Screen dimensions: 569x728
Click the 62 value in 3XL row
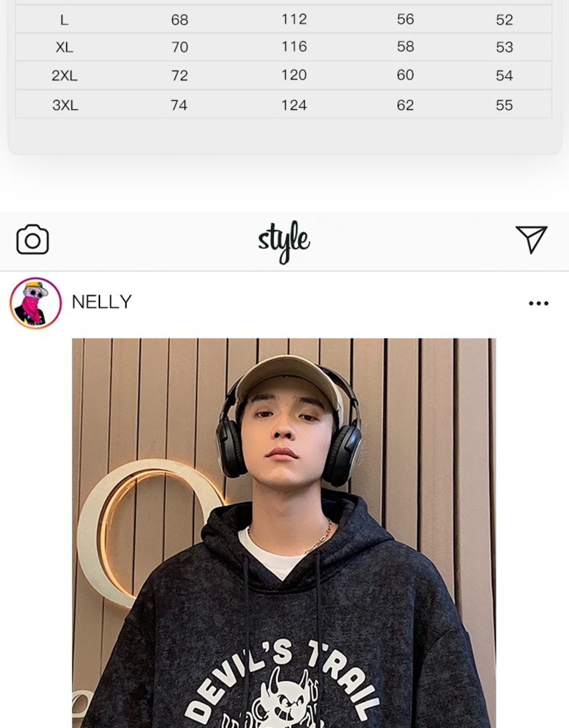pos(405,105)
